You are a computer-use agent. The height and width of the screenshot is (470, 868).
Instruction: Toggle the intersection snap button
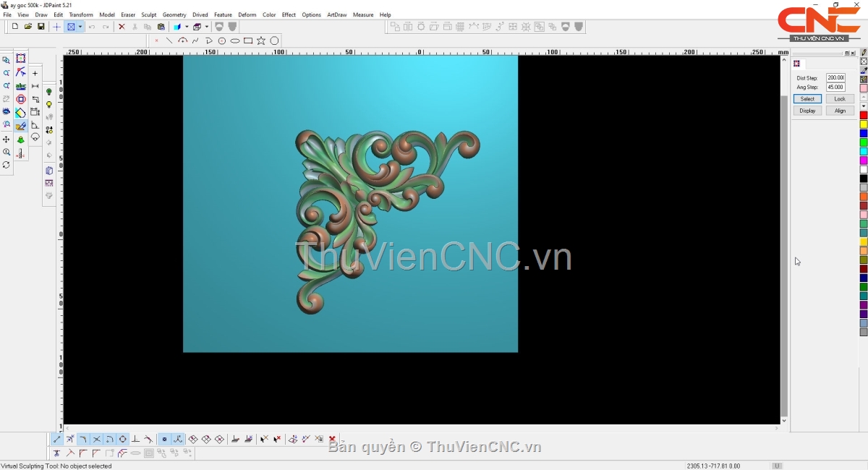coord(96,439)
